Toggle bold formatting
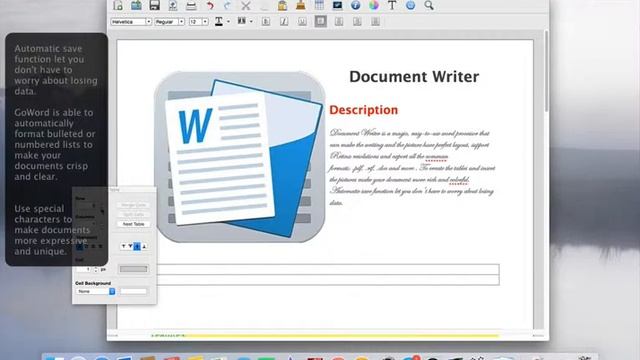Viewport: 640px width, 360px height. point(266,22)
